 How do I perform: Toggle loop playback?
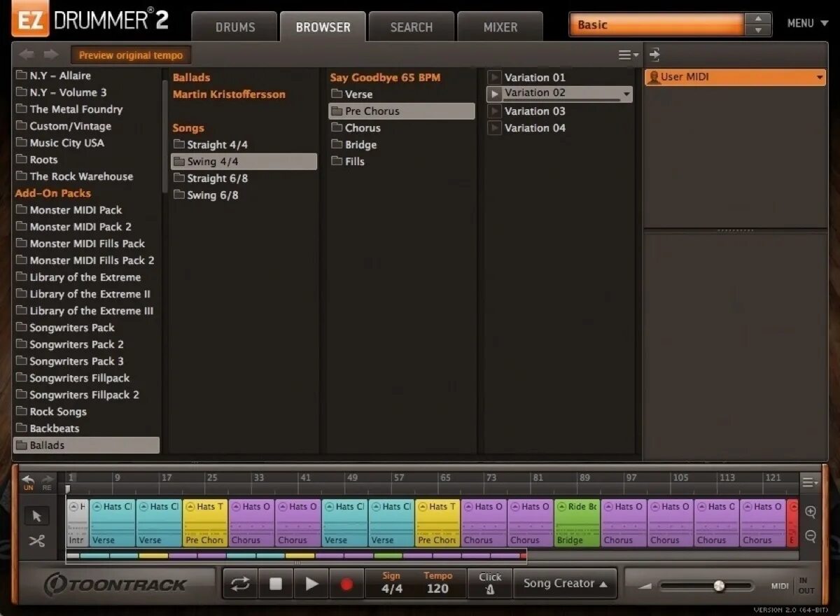click(x=240, y=583)
